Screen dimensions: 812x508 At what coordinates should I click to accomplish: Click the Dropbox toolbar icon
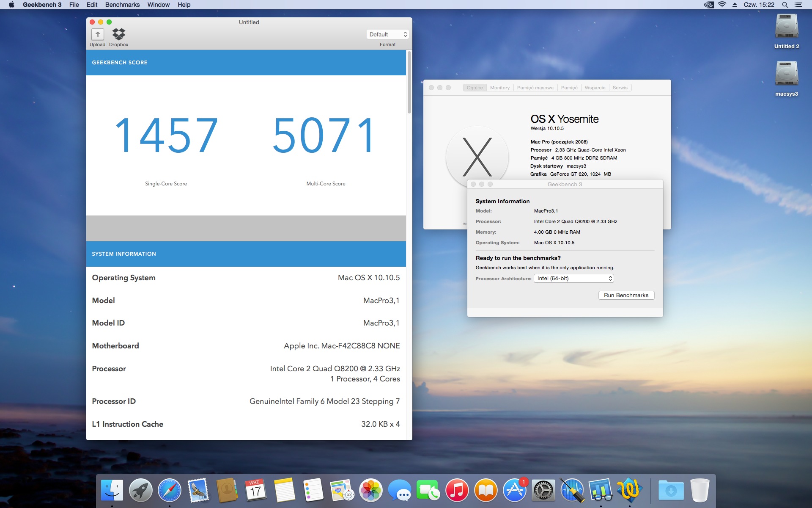coord(118,35)
